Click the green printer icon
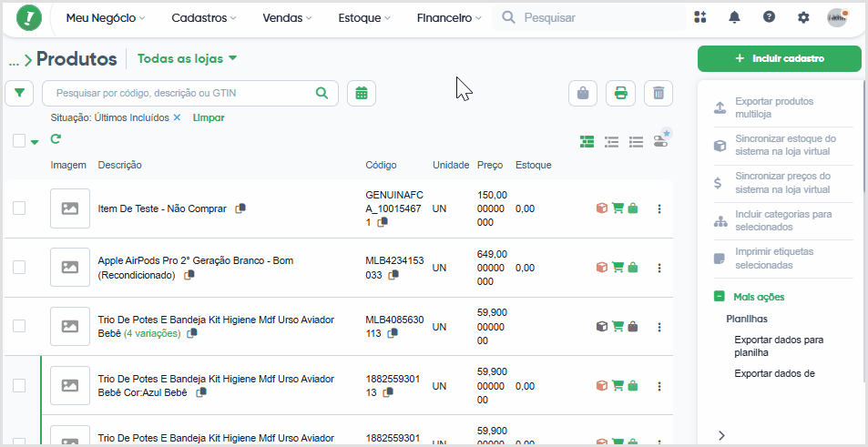 tap(620, 94)
